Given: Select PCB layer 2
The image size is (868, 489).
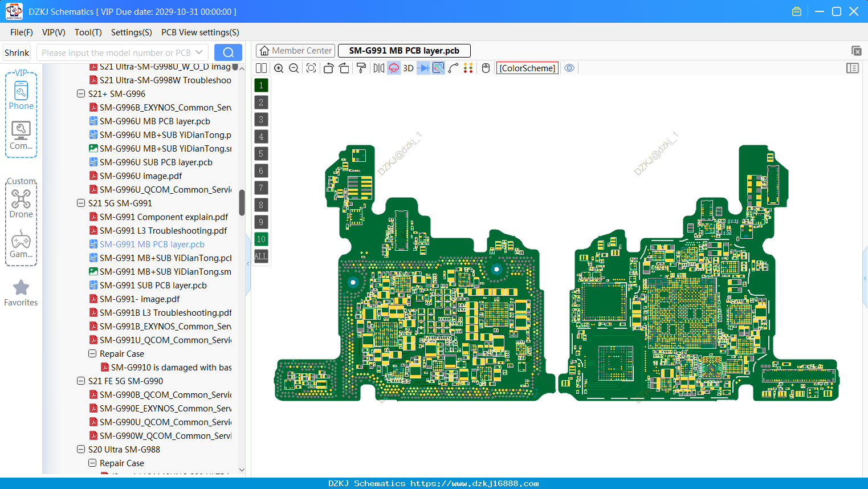Looking at the screenshot, I should (x=261, y=103).
